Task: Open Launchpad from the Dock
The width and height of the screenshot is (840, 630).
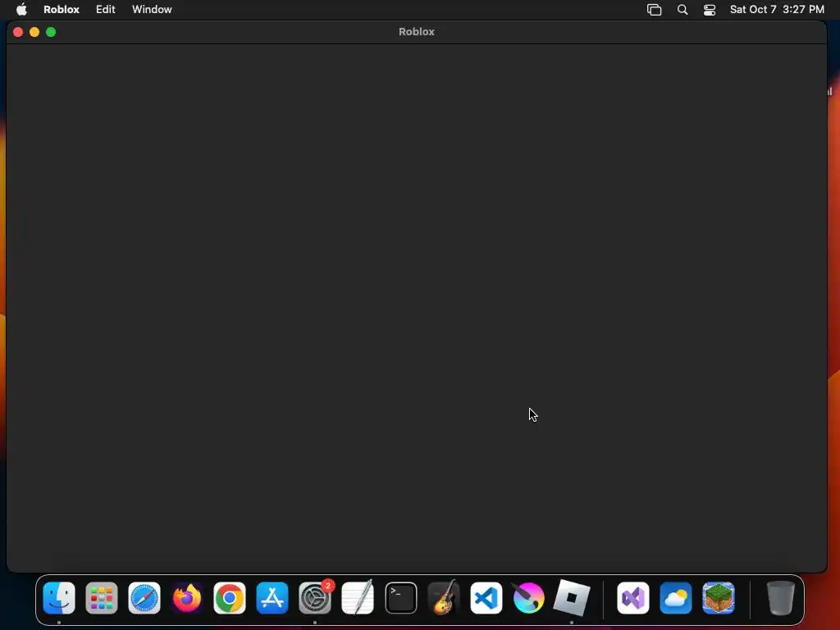Action: (x=102, y=598)
